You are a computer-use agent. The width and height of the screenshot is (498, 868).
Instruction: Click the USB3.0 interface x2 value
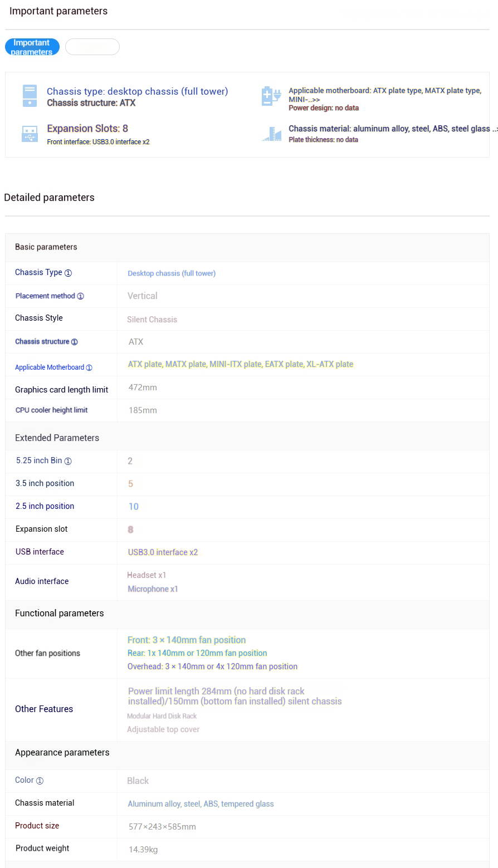click(163, 552)
